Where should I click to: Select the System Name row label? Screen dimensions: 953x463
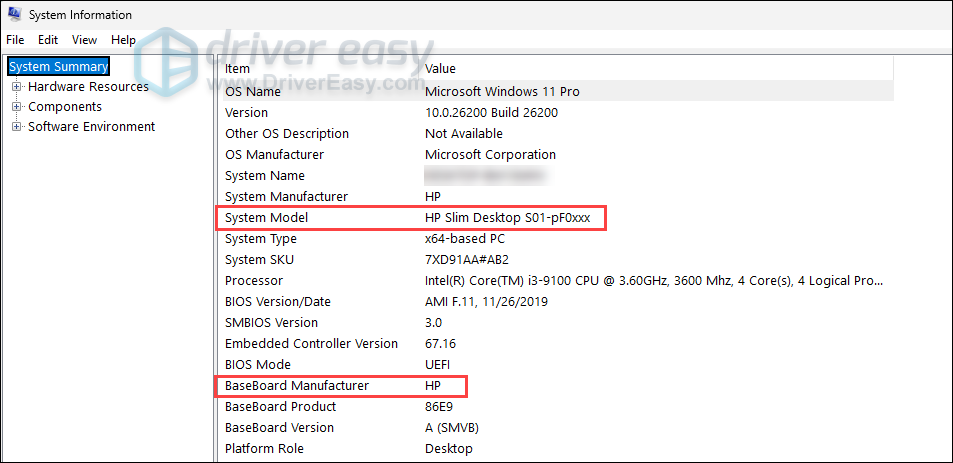(264, 176)
